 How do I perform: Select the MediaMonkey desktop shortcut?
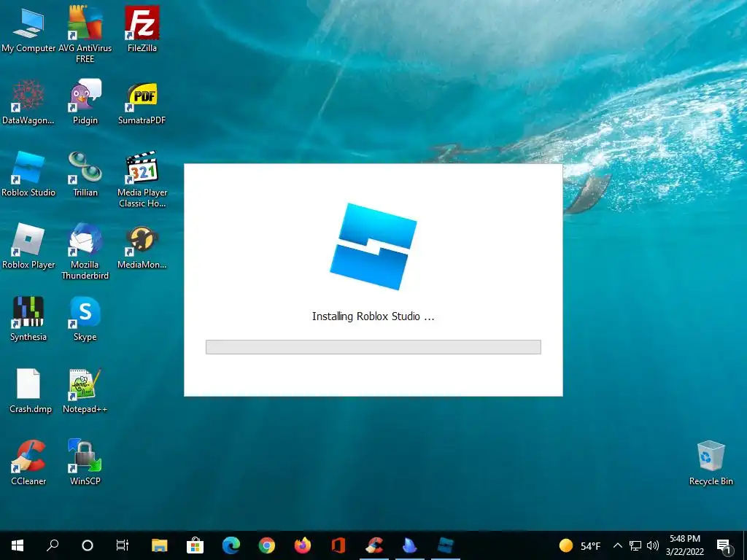[142, 246]
